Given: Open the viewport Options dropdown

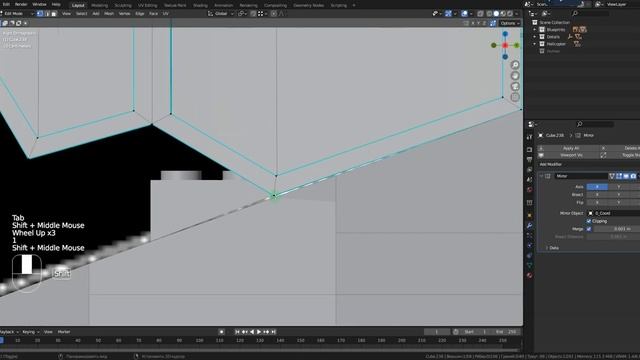Looking at the screenshot, I should [x=510, y=23].
